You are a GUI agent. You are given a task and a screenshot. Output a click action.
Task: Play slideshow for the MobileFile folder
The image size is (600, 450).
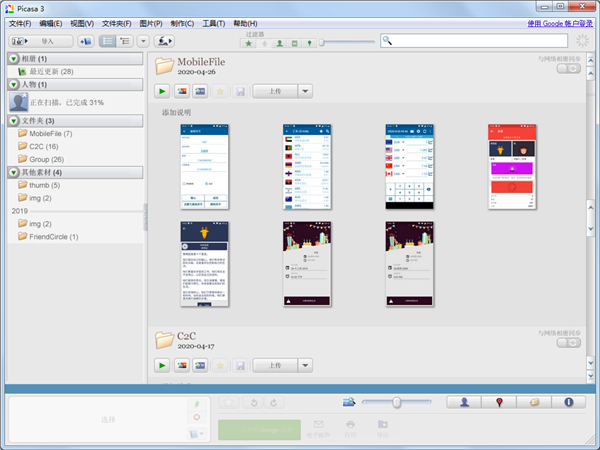tap(163, 91)
